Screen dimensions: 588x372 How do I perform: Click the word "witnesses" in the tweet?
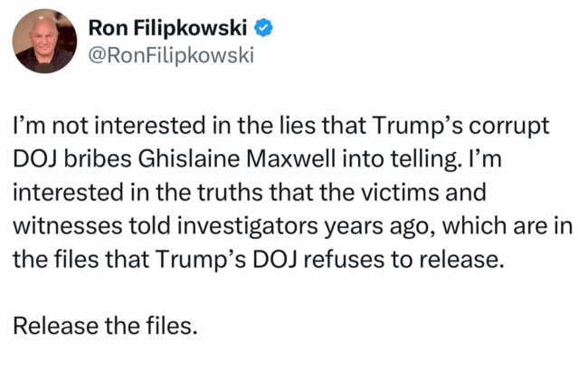[x=68, y=226]
